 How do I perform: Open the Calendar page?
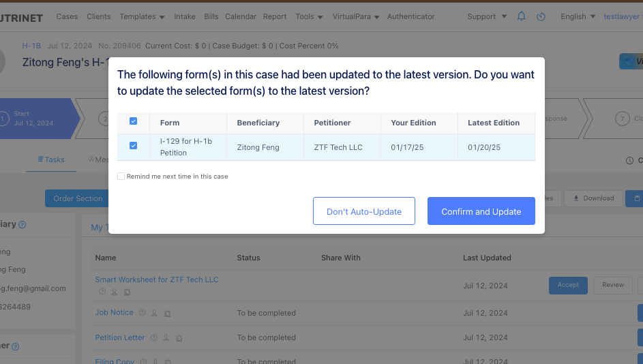click(241, 17)
